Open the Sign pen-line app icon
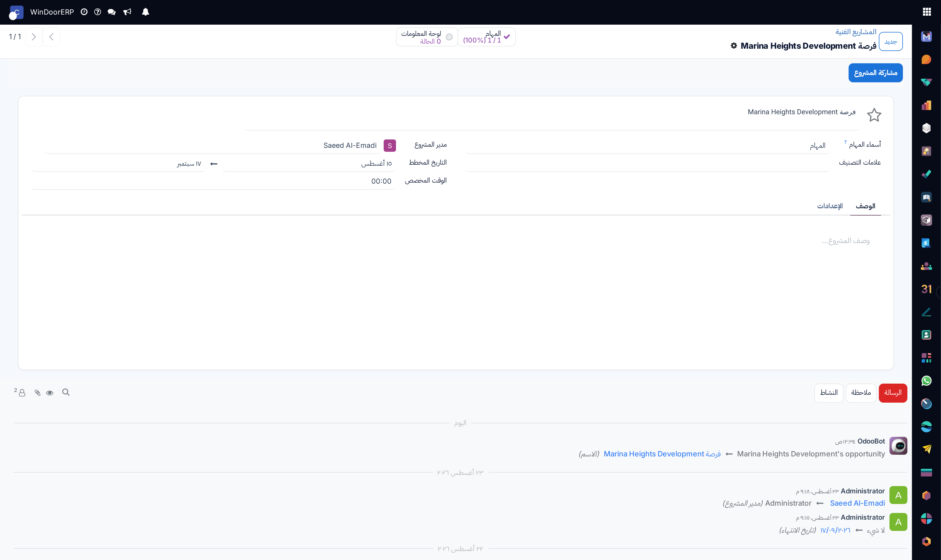The width and height of the screenshot is (941, 560). coord(926,312)
